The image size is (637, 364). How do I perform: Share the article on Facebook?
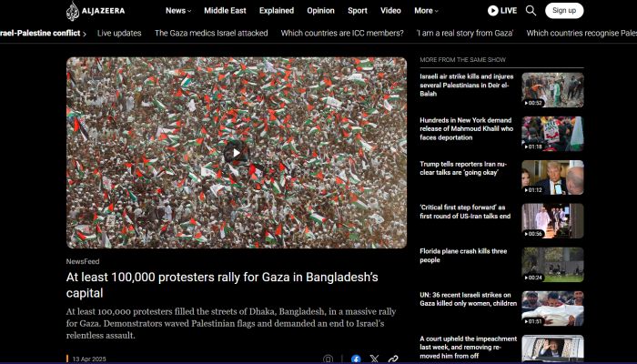pyautogui.click(x=356, y=359)
